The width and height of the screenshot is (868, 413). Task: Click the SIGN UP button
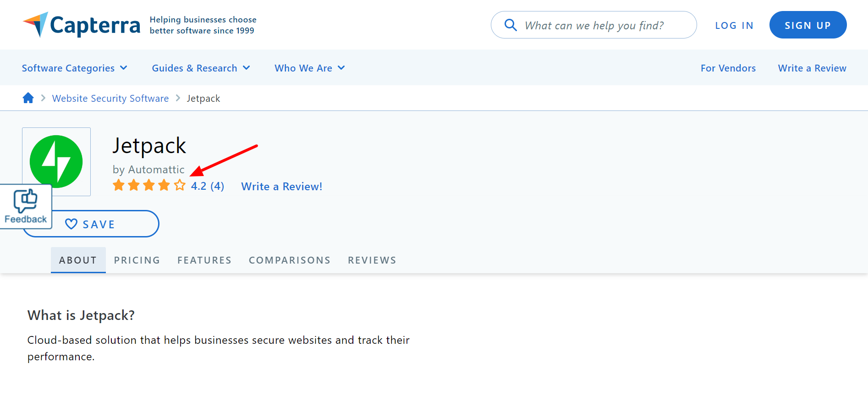pyautogui.click(x=808, y=25)
